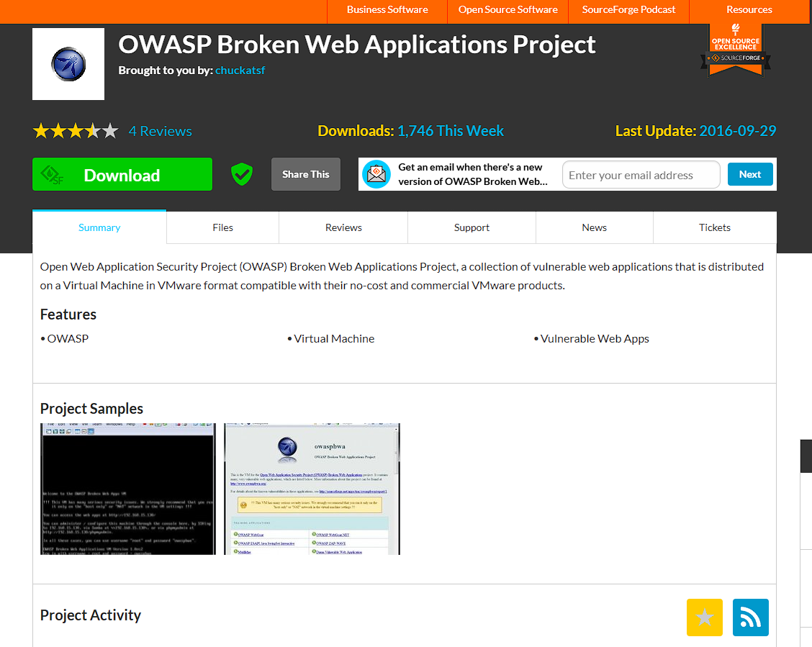The image size is (812, 647).
Task: Click the '2016-09-29' last update date
Action: 737,131
